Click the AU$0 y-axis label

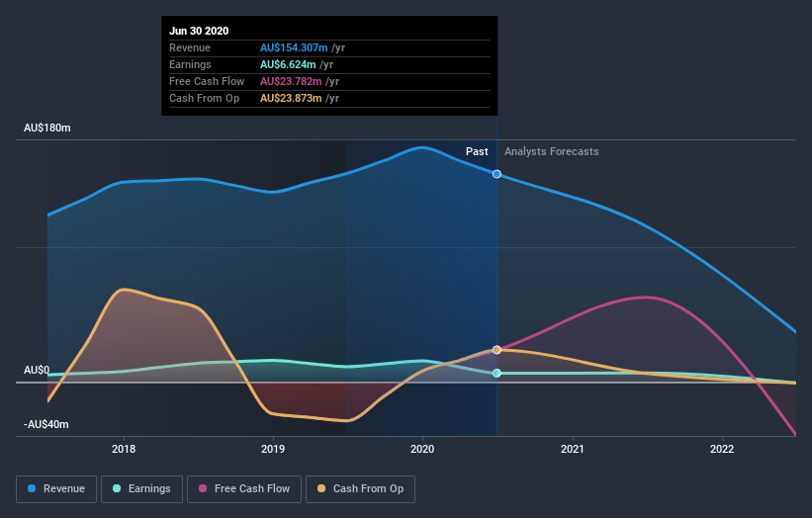(x=37, y=370)
